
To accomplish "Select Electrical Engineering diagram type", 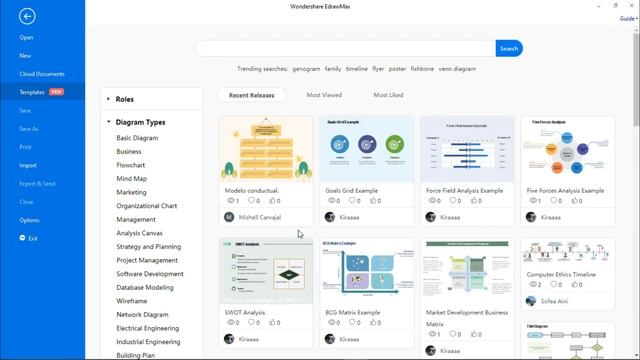I will 147,329.
